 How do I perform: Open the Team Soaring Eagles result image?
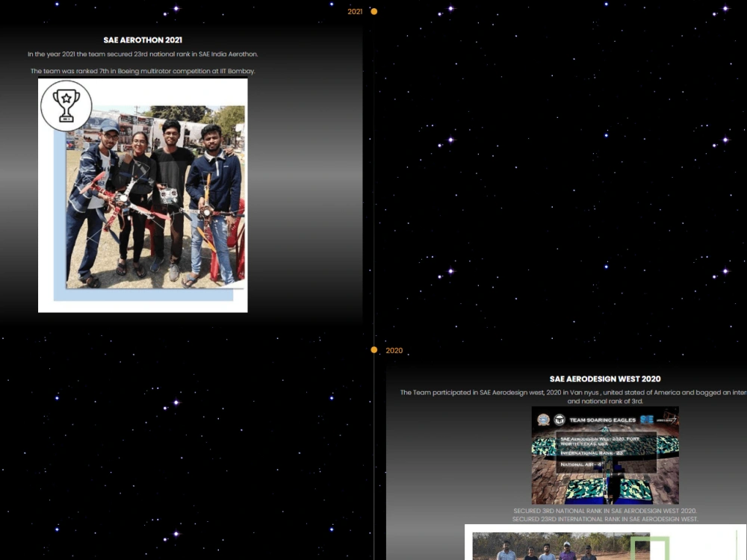point(605,455)
